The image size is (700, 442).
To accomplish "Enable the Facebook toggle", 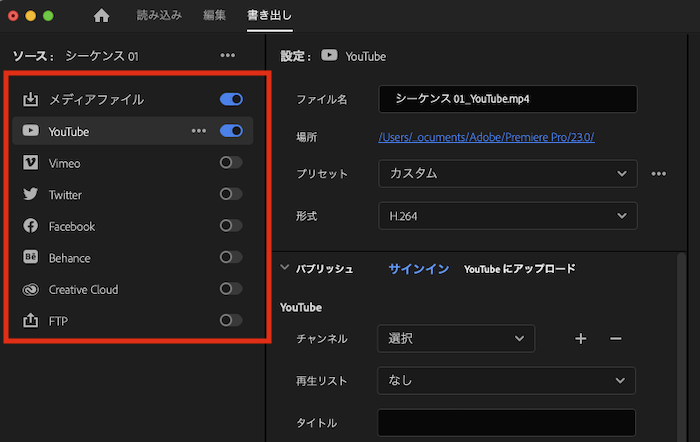I will tap(231, 225).
